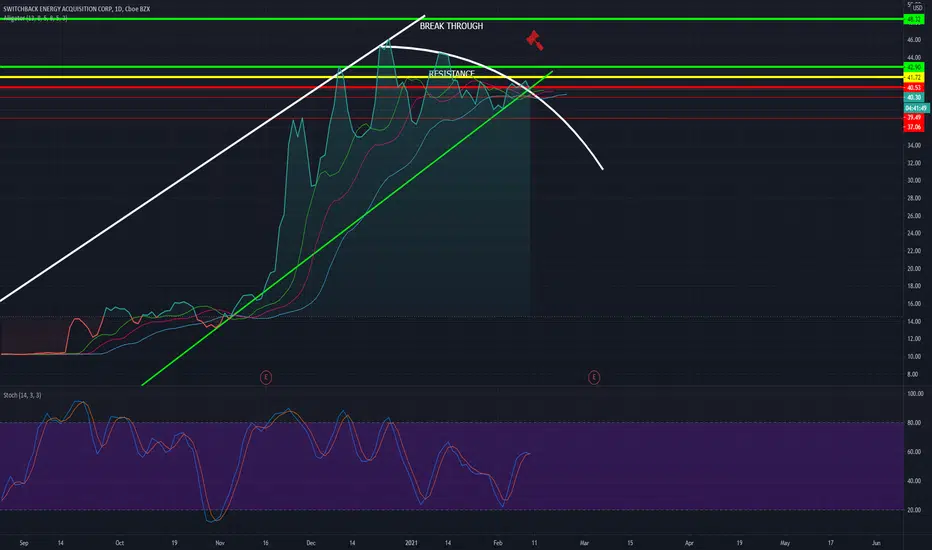This screenshot has width=932, height=550.
Task: Click the 40.00 stochastic axis value
Action: click(x=914, y=481)
